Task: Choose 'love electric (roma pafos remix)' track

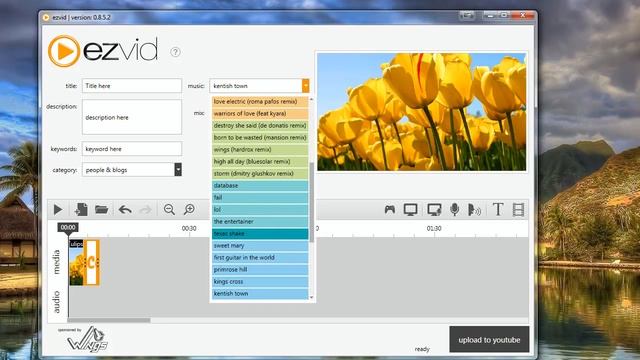Action: pos(260,102)
